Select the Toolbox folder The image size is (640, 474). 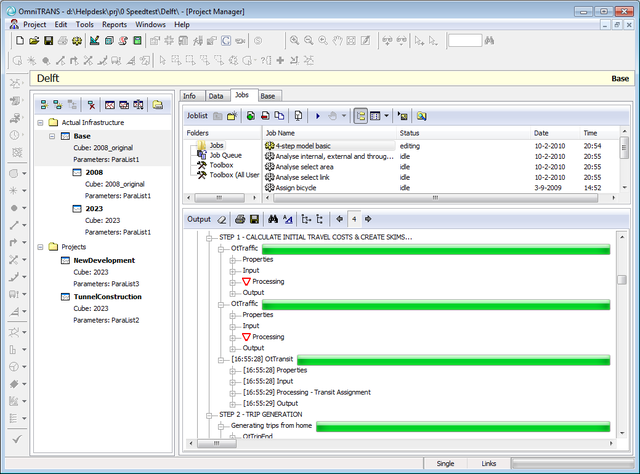click(x=221, y=165)
